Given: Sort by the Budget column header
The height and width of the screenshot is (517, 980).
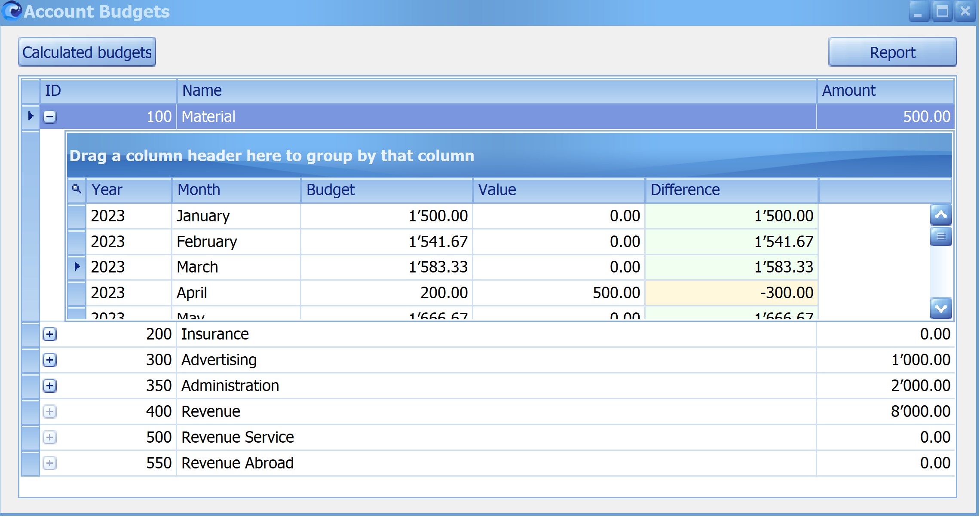Looking at the screenshot, I should point(387,190).
